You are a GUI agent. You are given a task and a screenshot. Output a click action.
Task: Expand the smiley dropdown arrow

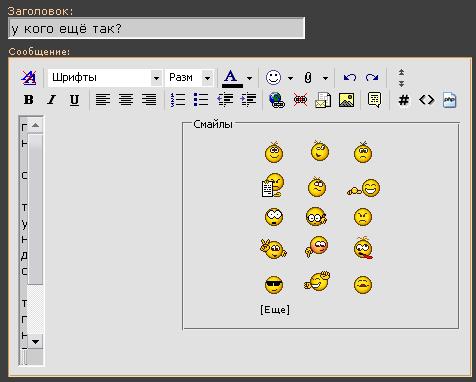(x=290, y=78)
